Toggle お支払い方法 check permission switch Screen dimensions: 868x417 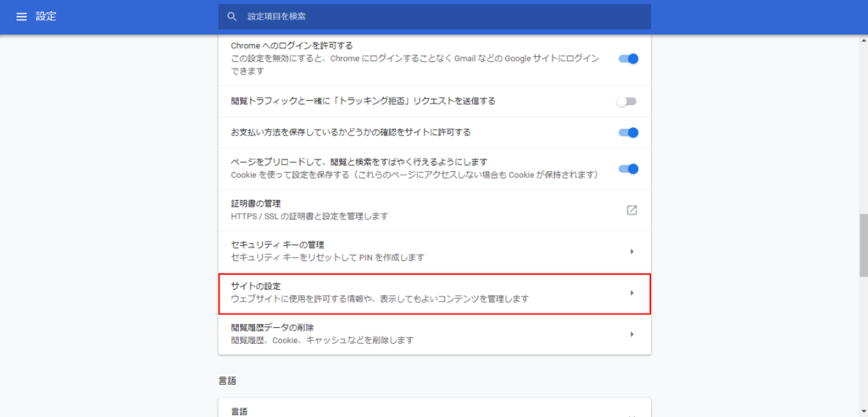[x=628, y=132]
